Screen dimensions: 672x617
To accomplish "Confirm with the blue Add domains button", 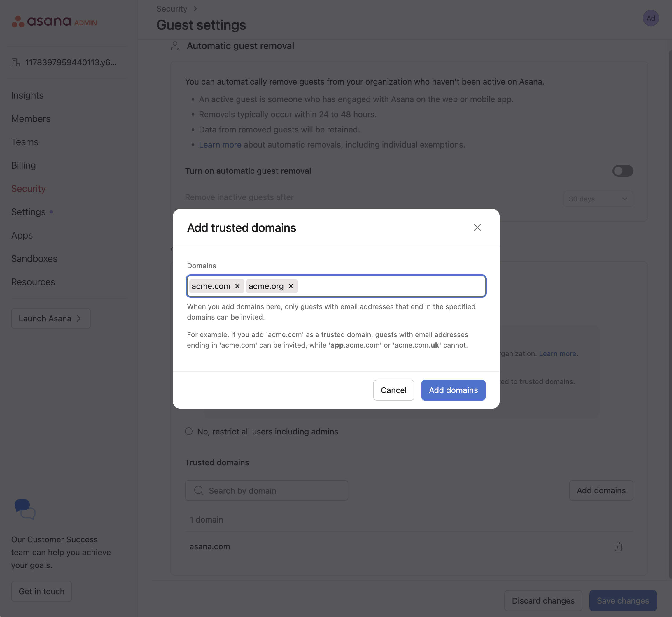I will pyautogui.click(x=453, y=390).
